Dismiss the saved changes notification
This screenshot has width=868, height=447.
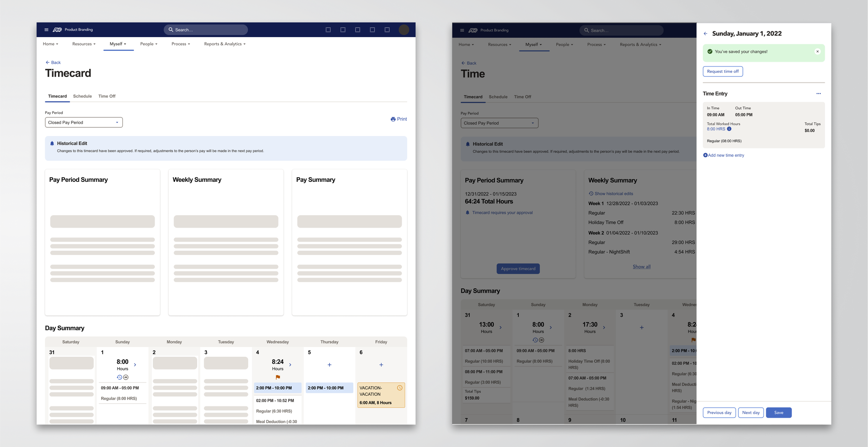(x=817, y=52)
